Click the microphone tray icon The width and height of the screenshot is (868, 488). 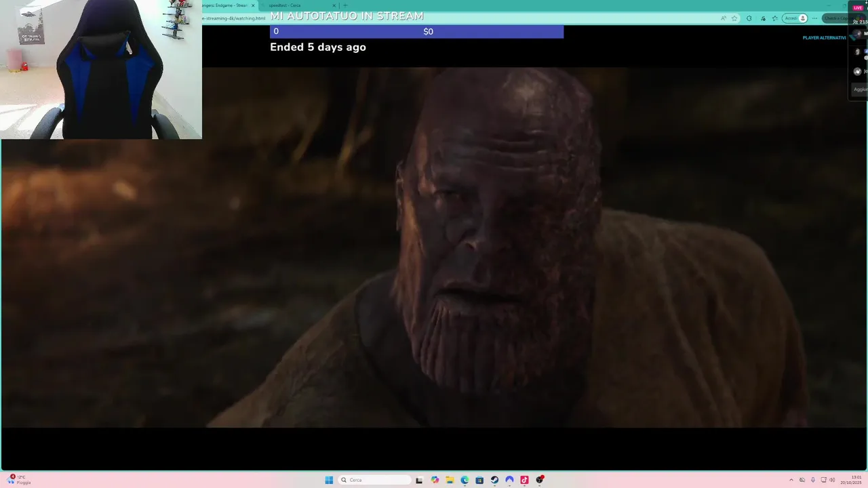813,480
